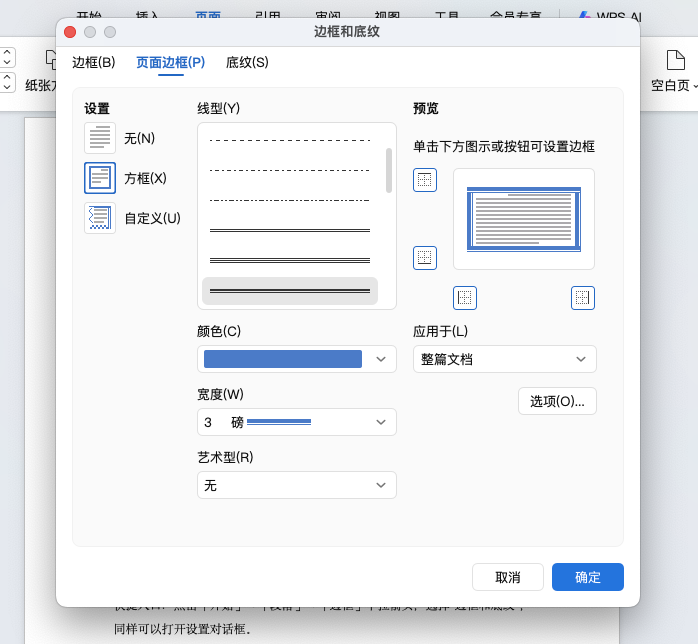
Task: Switch to the 底纹(S) tab
Action: [247, 62]
